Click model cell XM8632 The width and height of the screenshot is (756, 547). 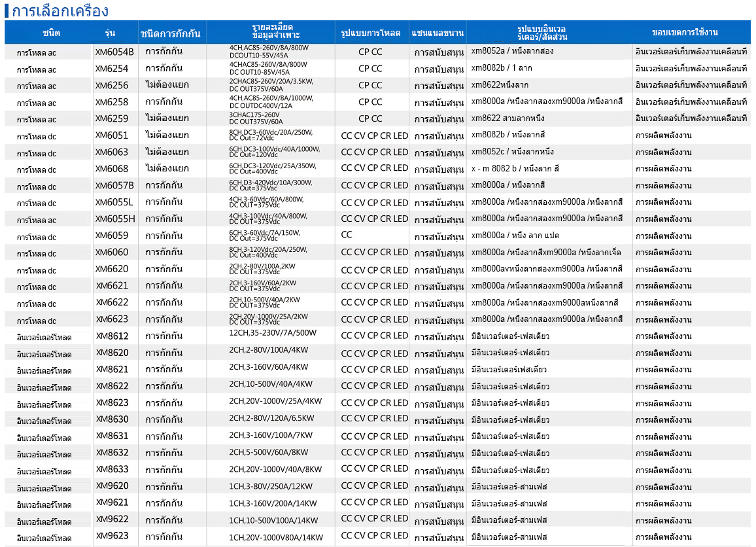pyautogui.click(x=112, y=453)
